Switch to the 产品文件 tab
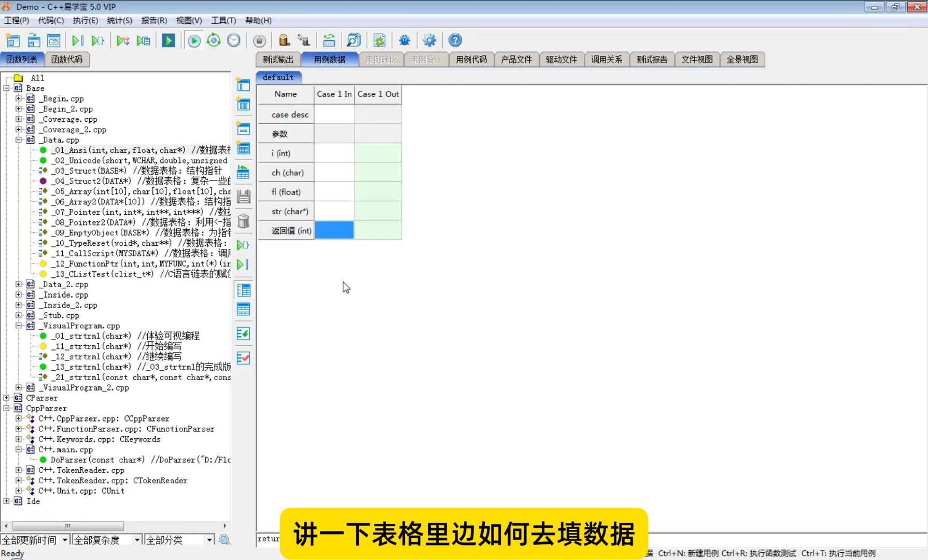928x560 pixels. click(516, 59)
